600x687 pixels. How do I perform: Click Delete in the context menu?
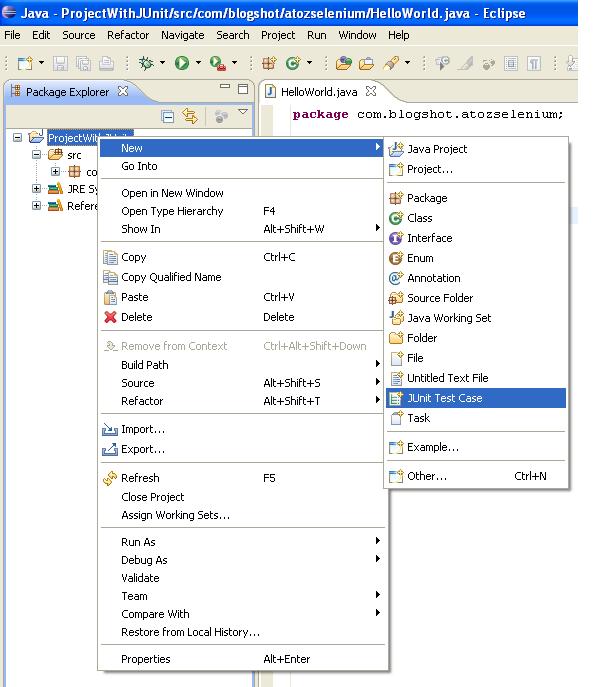tap(242, 317)
